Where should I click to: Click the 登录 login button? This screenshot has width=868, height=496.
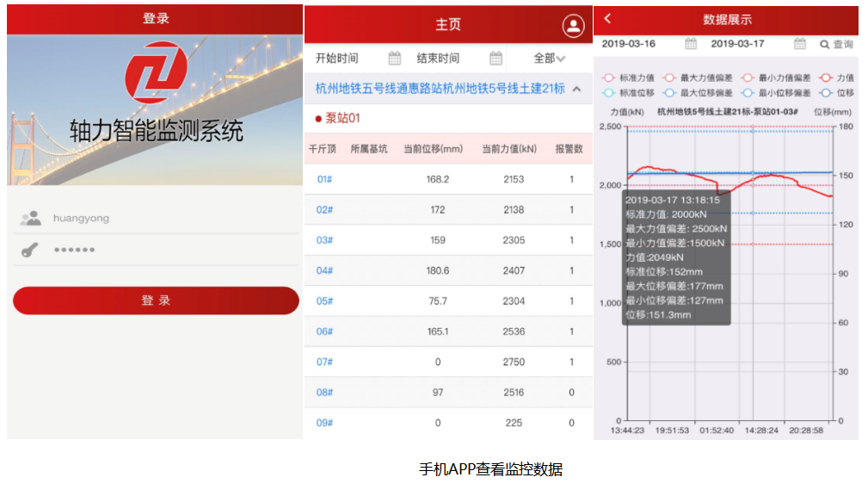[156, 301]
